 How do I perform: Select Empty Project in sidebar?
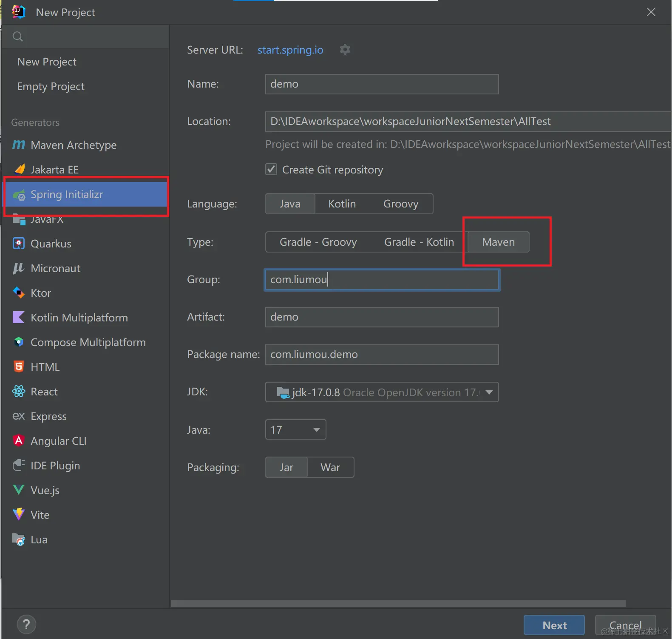click(51, 86)
